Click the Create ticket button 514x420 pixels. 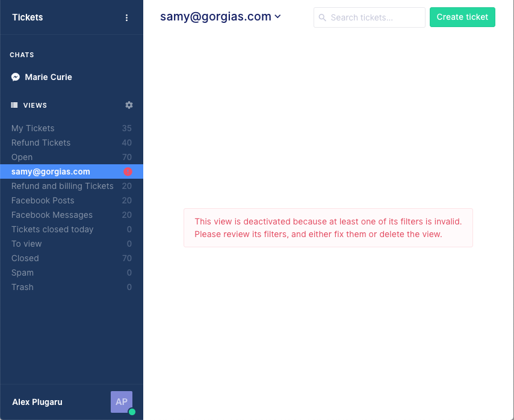462,17
